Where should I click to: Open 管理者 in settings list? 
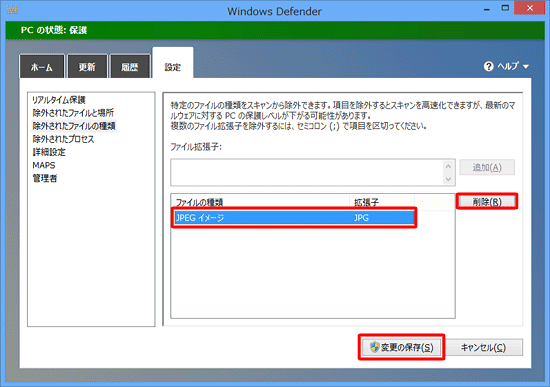(x=45, y=178)
